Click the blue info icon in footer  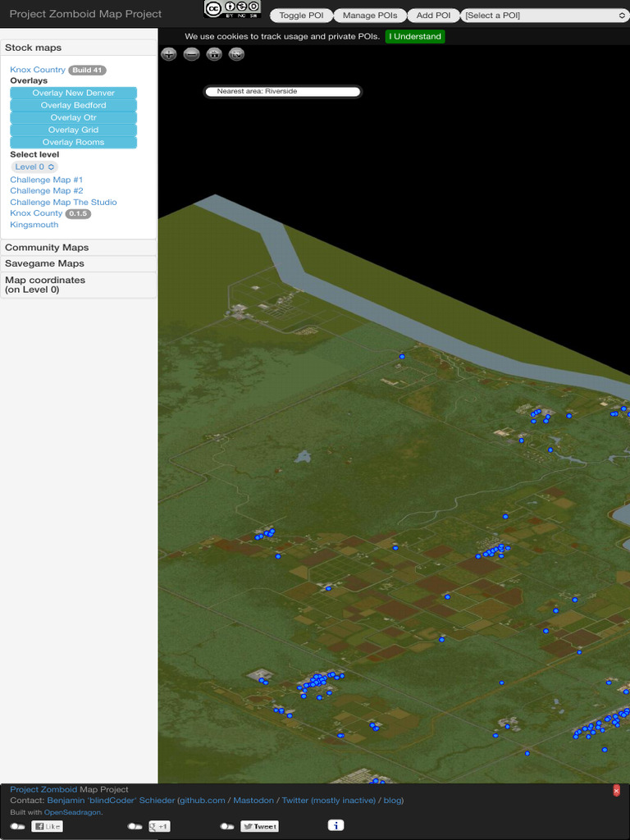[x=336, y=825]
